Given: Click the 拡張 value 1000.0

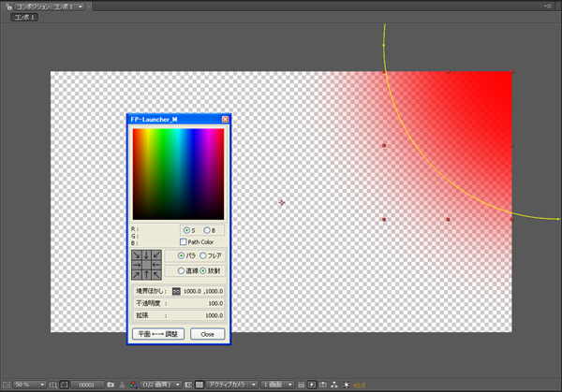Looking at the screenshot, I should (214, 315).
